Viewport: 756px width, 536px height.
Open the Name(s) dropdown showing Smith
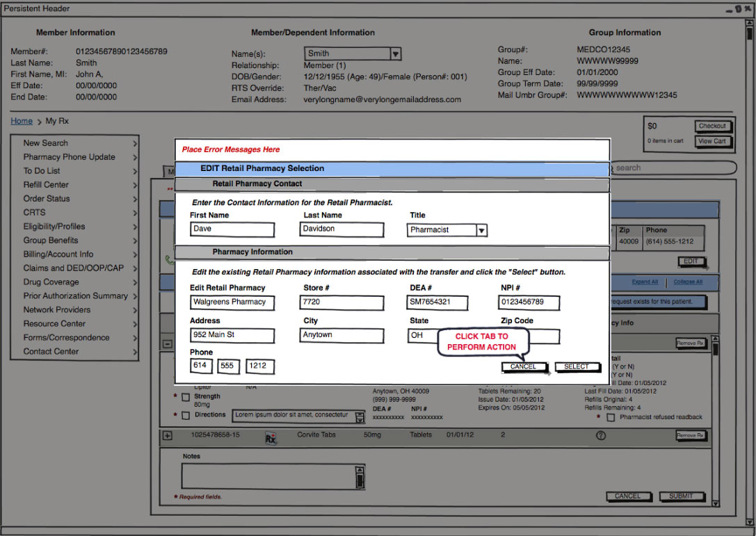click(353, 54)
